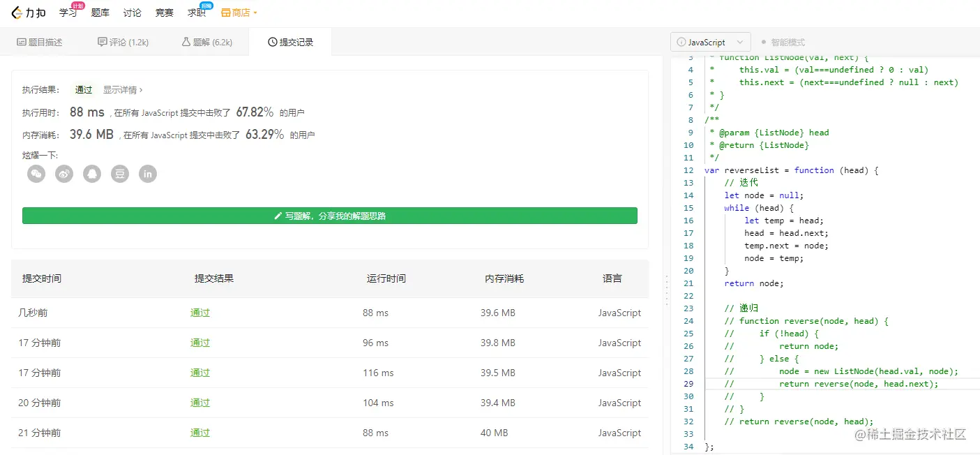Image resolution: width=980 pixels, height=455 pixels.
Task: Click 语言 column header
Action: [x=612, y=278]
